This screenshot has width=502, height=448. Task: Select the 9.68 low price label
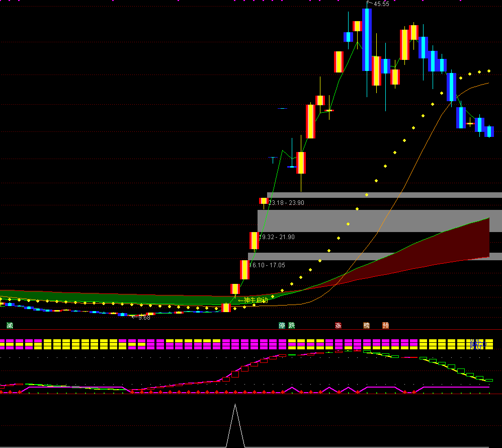tap(143, 318)
